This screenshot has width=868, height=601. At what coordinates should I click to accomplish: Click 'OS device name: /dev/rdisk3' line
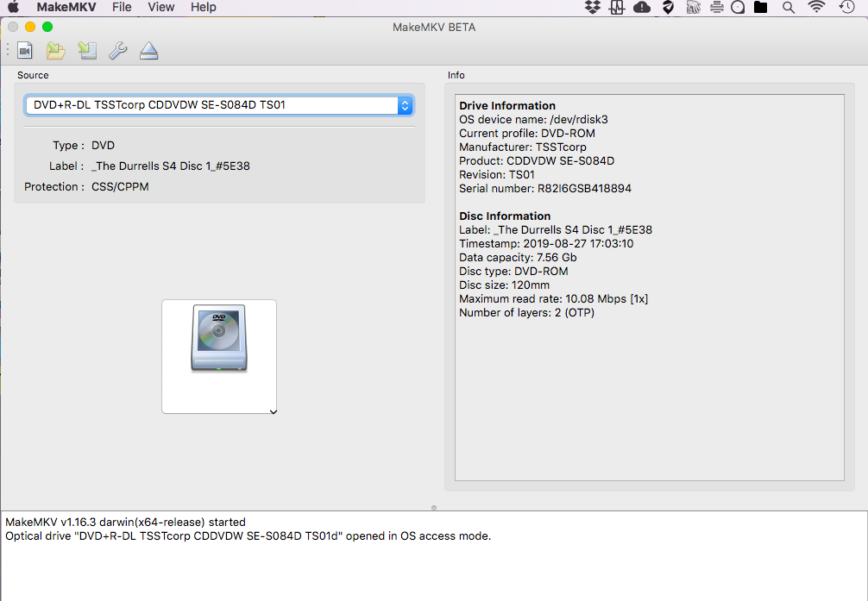(533, 120)
